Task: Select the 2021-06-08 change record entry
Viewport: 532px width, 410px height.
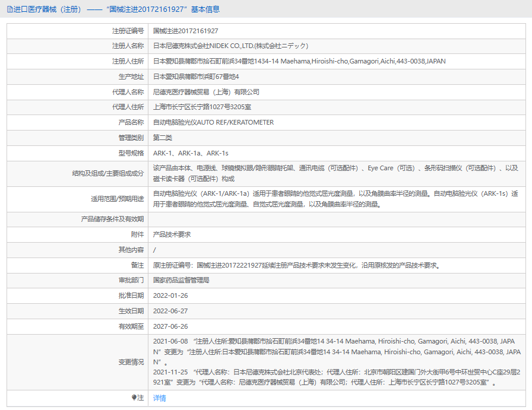Action: (x=337, y=352)
